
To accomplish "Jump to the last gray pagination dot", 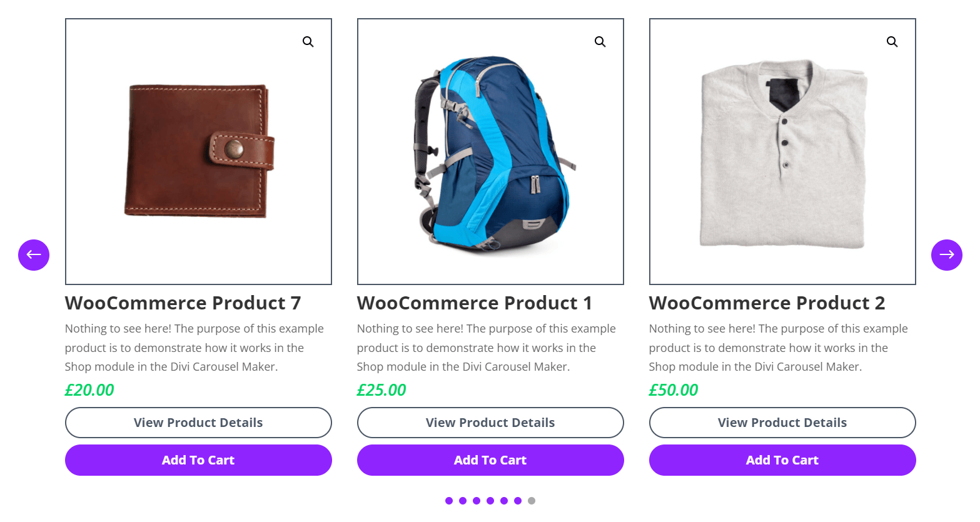I will tap(532, 501).
